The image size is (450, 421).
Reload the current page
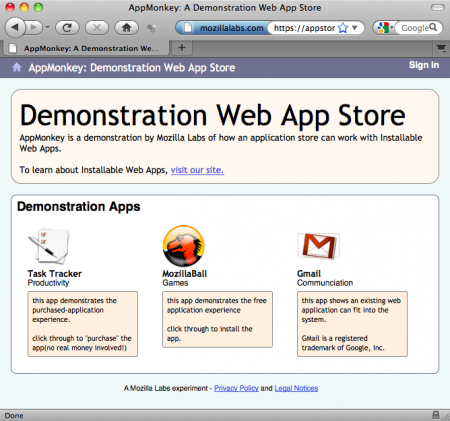coord(67,28)
